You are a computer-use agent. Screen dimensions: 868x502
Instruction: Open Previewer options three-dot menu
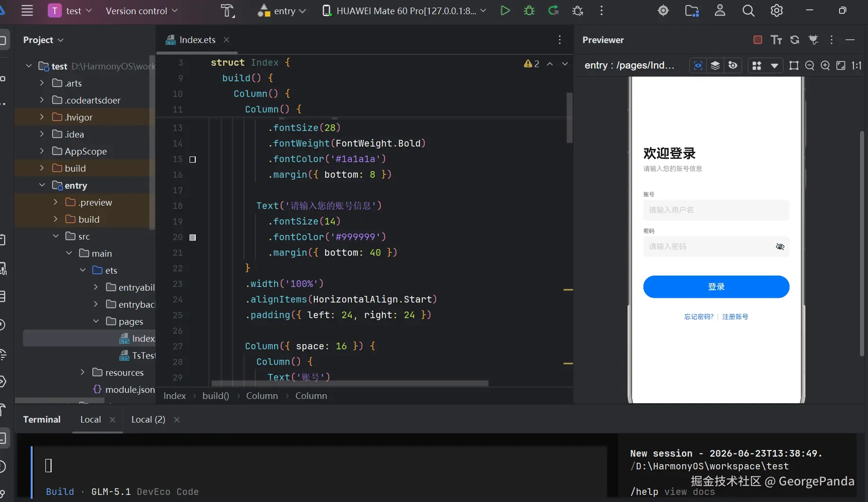(832, 40)
